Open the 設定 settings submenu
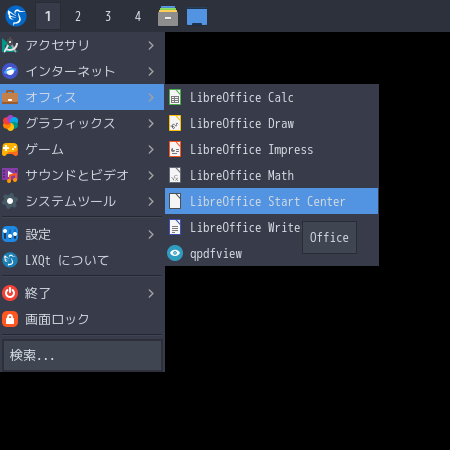The image size is (450, 450). [x=82, y=234]
